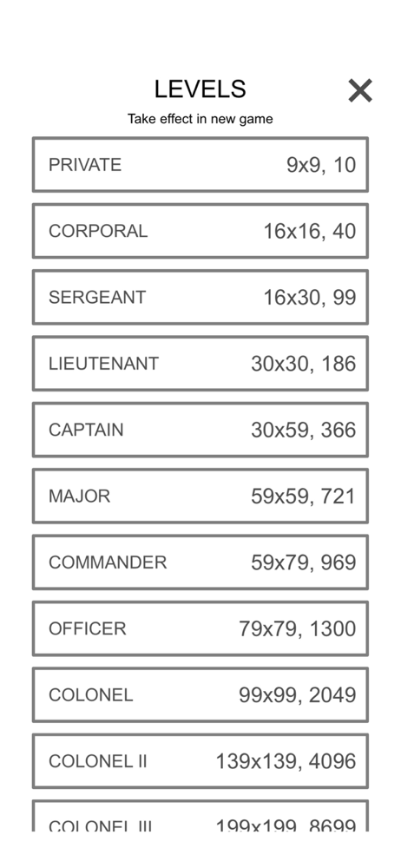Pick the COMMANDER level

pos(200,562)
